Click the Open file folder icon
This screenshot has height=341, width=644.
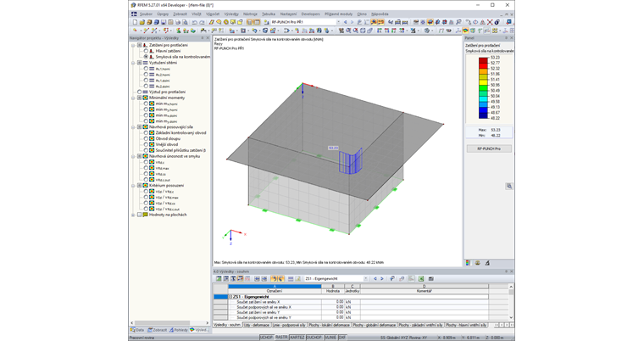tap(142, 22)
